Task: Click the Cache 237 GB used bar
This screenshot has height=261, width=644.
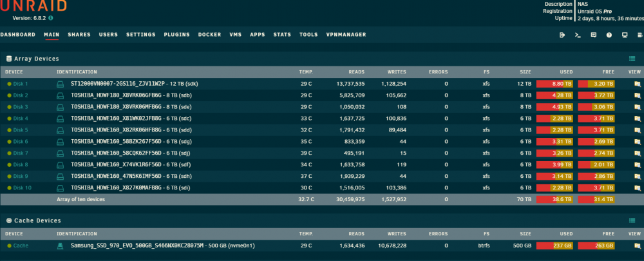Action: click(554, 246)
